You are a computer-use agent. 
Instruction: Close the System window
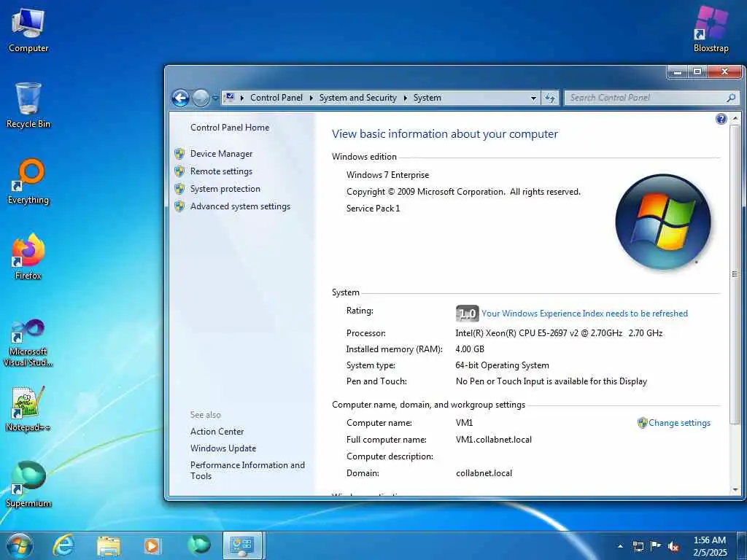pos(724,72)
